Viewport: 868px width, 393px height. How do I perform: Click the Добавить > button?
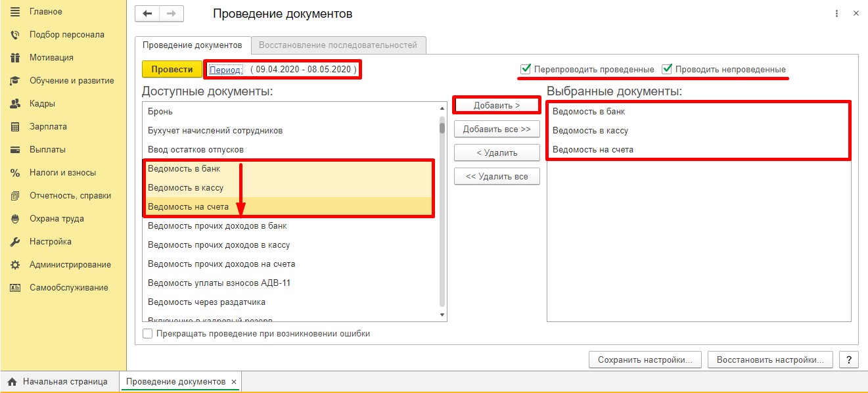click(497, 106)
